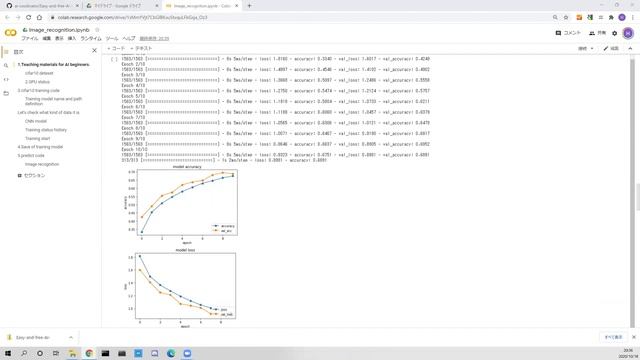Switch to the GitHub browser tab
This screenshot has height=360, width=640.
click(x=42, y=6)
